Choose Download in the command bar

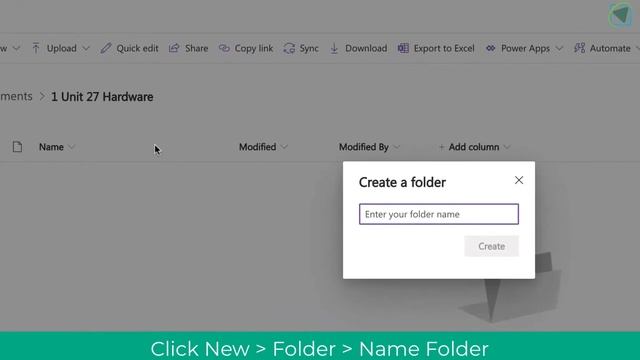click(x=366, y=48)
